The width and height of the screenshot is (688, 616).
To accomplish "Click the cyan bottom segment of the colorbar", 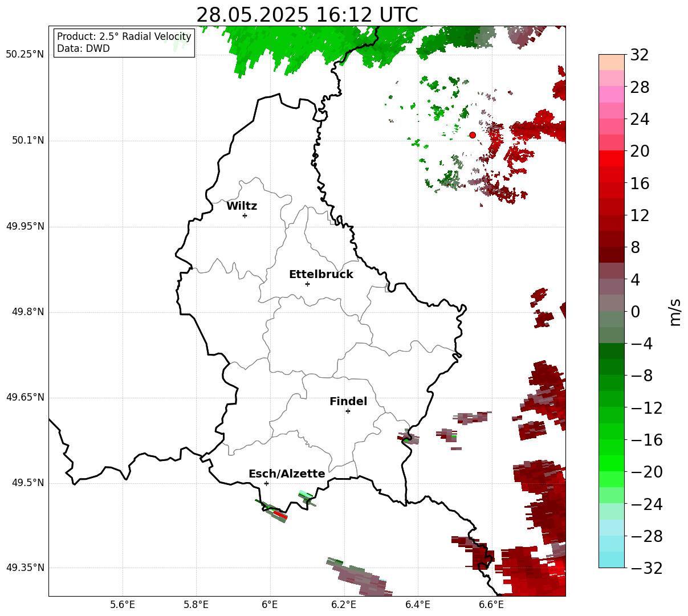I will (x=612, y=560).
